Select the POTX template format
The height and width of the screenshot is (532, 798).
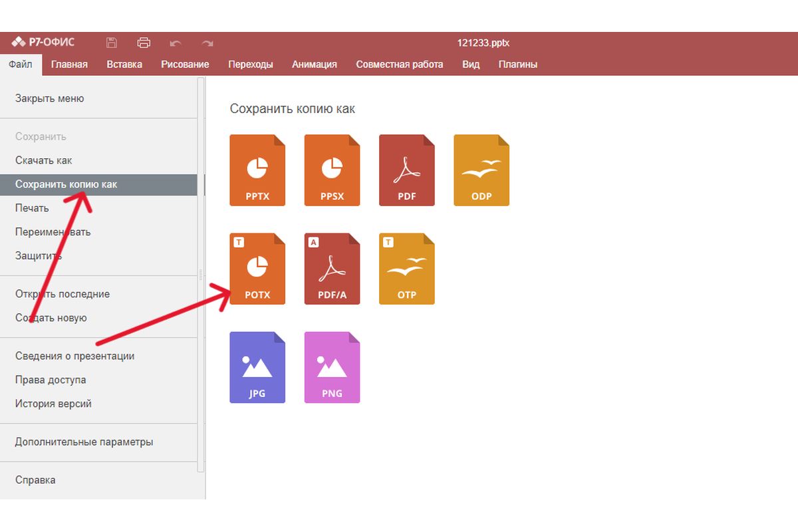[257, 269]
